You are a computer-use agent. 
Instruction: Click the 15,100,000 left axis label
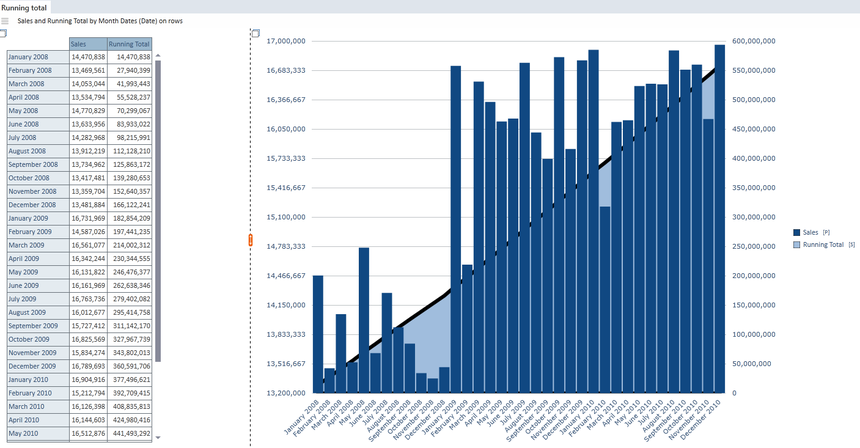pyautogui.click(x=286, y=217)
